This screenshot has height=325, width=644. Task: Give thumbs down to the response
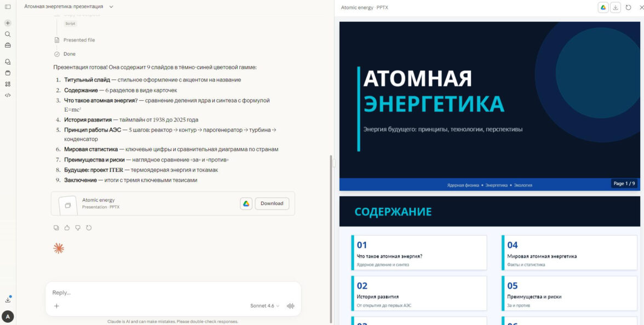point(78,228)
